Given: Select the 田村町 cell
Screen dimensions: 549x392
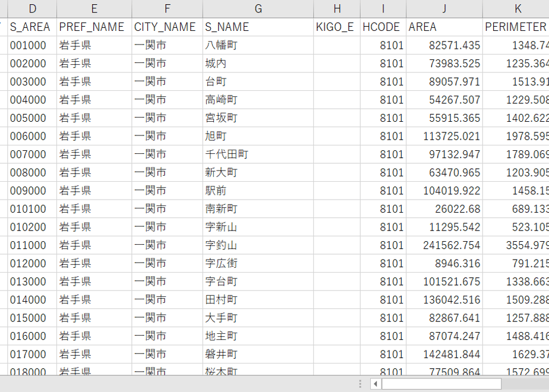Looking at the screenshot, I should coord(258,300).
